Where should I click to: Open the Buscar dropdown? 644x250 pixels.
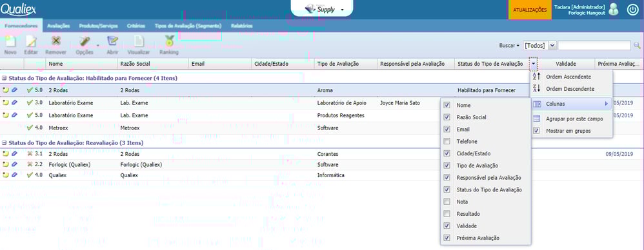(x=509, y=46)
